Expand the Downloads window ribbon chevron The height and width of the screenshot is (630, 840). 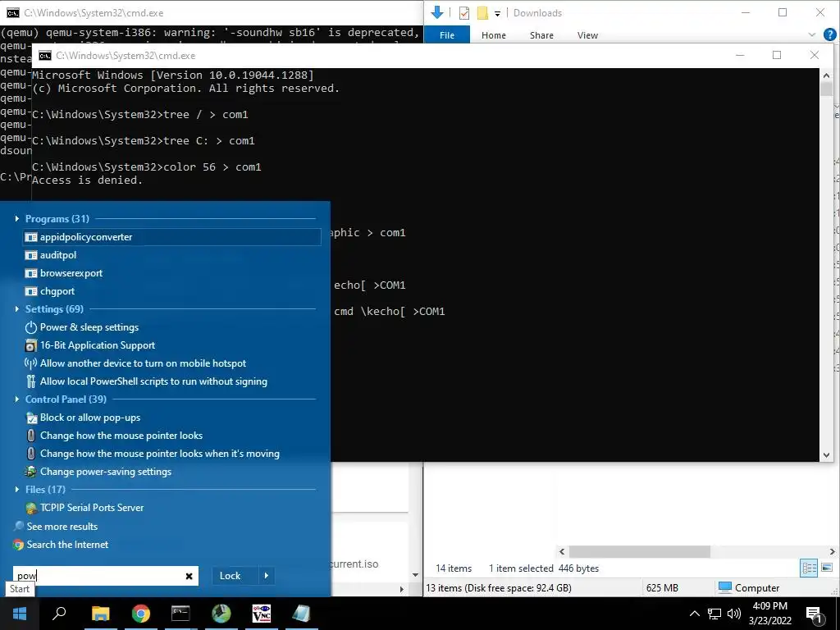click(811, 35)
